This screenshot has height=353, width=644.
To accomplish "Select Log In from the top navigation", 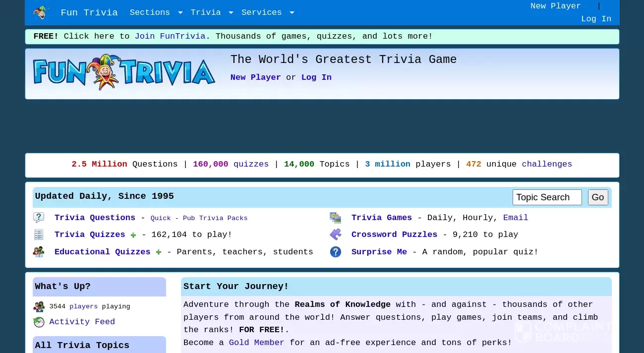I will click(596, 19).
